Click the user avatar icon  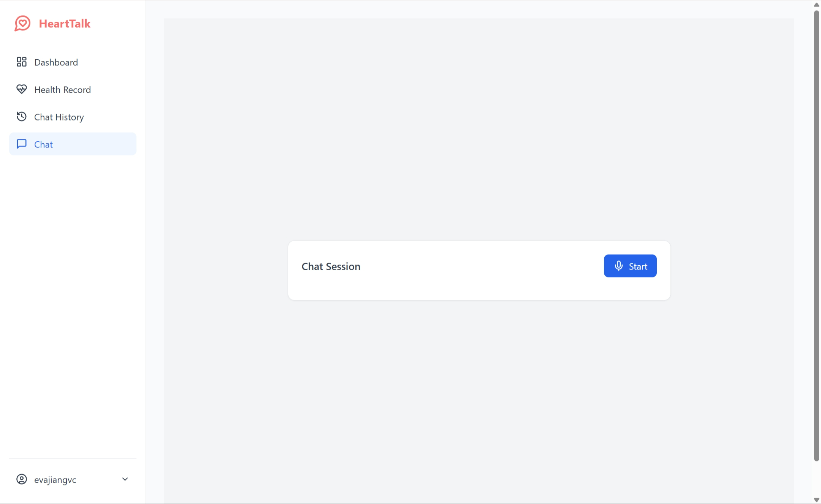coord(22,479)
